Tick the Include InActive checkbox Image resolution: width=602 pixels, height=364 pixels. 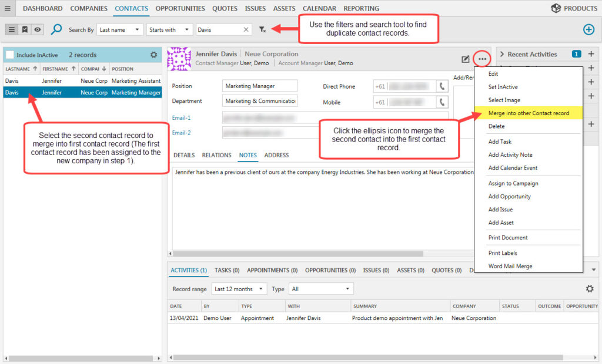pos(10,55)
